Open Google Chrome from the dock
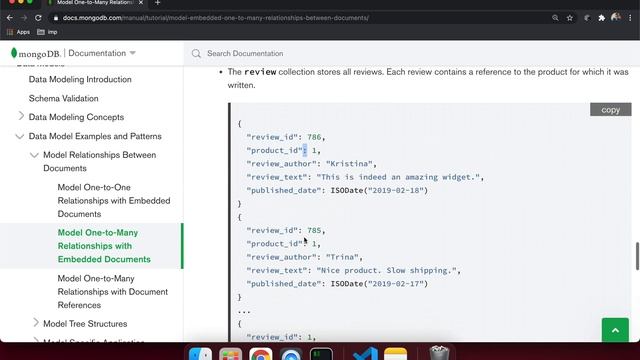640x360 pixels. (261, 354)
